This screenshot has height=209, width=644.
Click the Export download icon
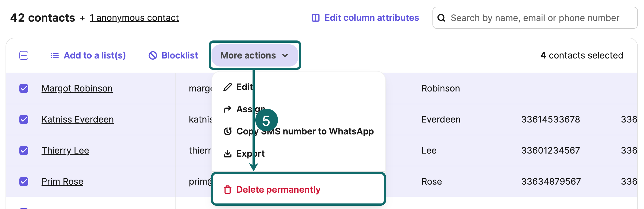pos(227,154)
